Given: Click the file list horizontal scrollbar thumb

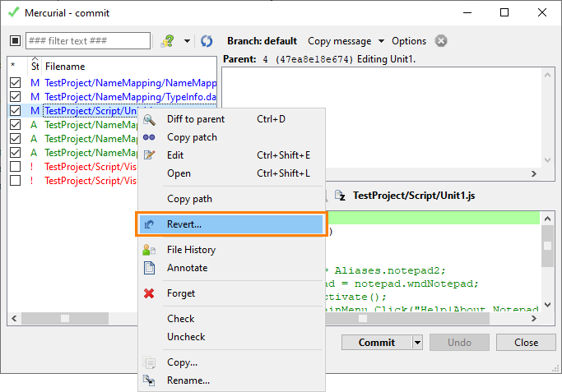Looking at the screenshot, I should click(x=65, y=318).
